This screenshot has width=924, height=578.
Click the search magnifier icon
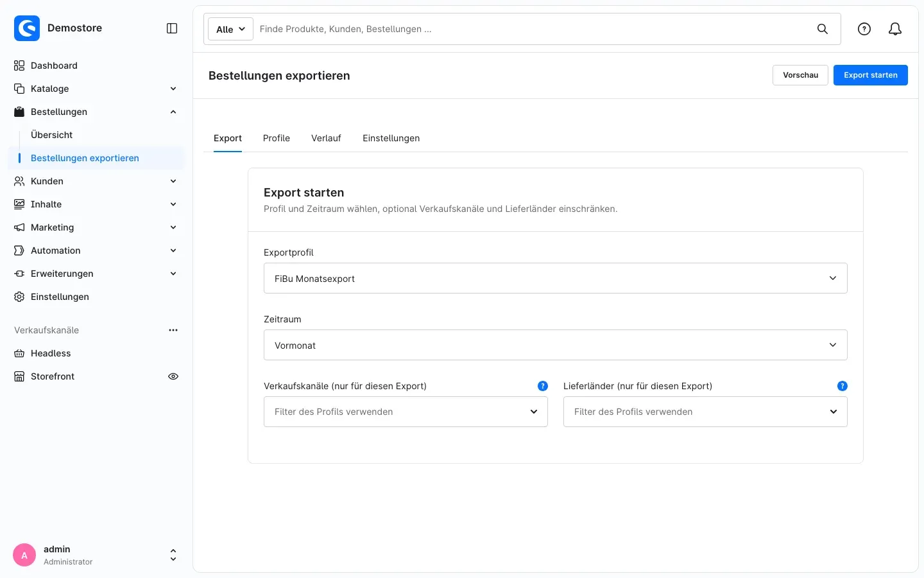click(x=823, y=29)
